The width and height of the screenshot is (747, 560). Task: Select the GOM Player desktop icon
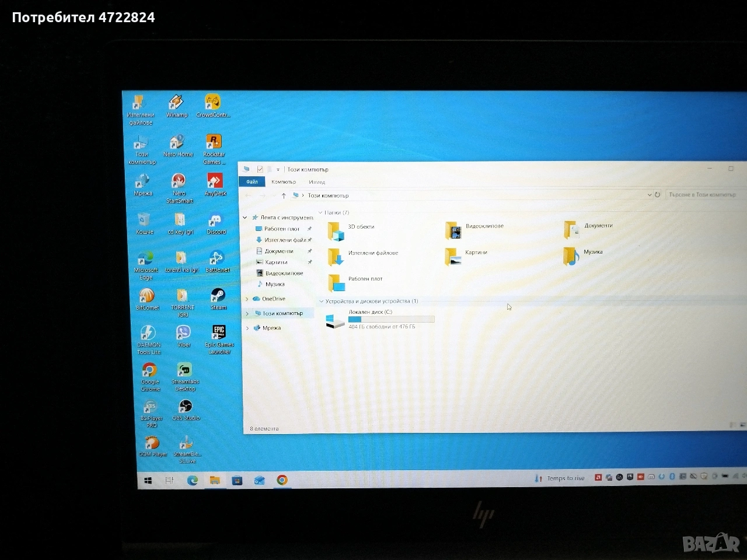[x=153, y=447]
